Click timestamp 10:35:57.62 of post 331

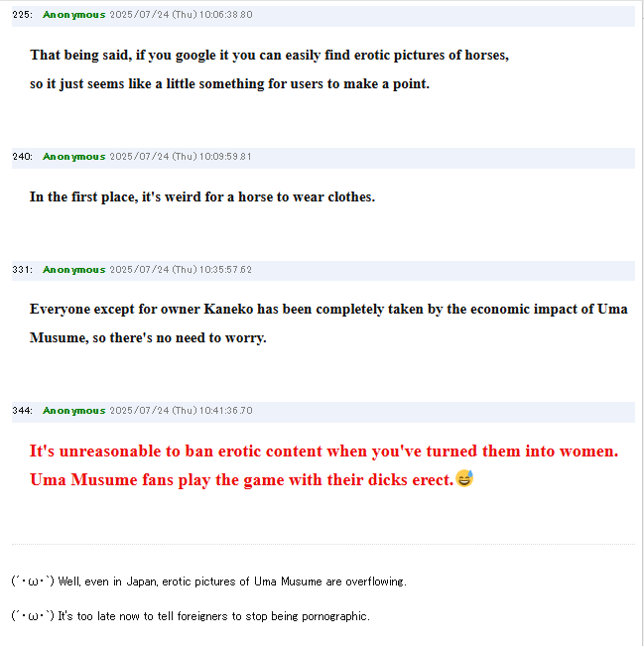pyautogui.click(x=225, y=270)
